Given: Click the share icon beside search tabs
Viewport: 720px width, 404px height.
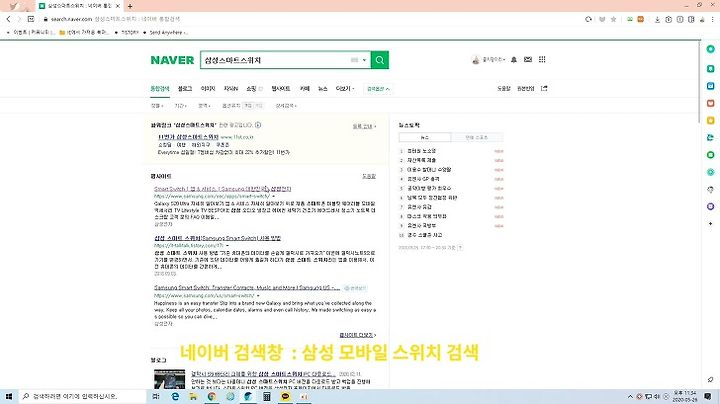Looking at the screenshot, I should [544, 88].
